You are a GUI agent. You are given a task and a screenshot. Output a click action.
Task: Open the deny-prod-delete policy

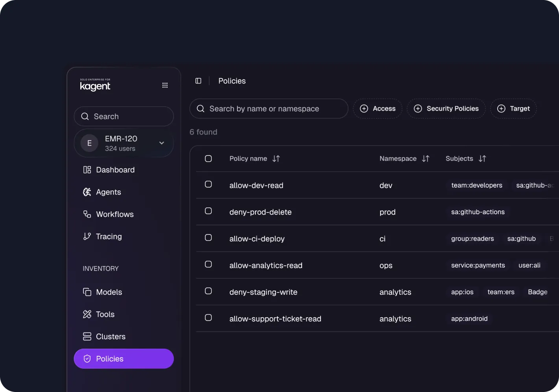(261, 212)
